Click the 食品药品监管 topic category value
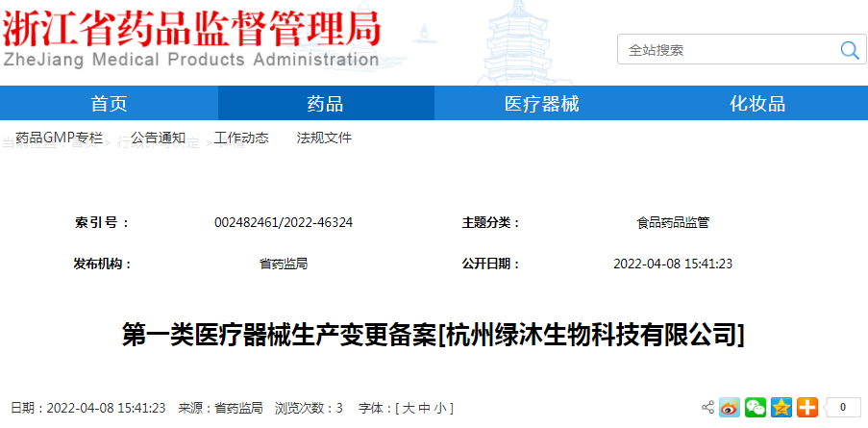Viewport: 868px width, 428px height. 673,222
